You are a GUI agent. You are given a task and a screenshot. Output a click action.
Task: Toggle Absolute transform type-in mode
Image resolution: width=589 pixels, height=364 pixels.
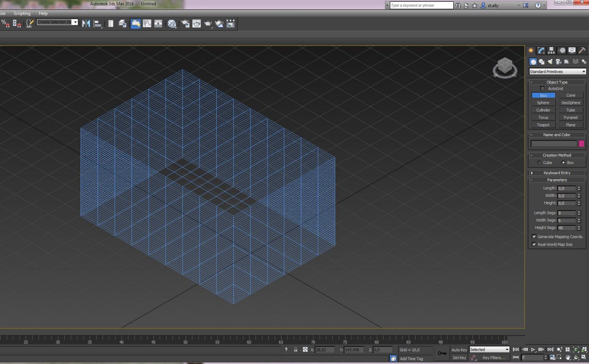click(305, 350)
